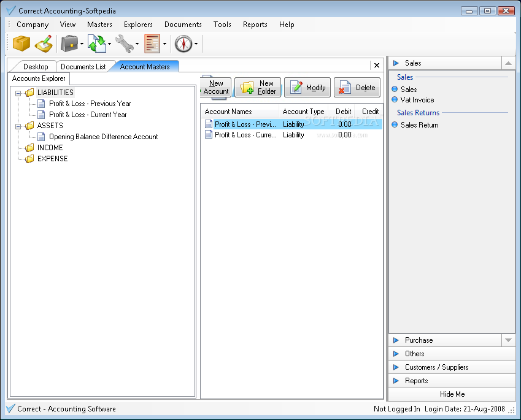Click the compass toolbar icon
The height and width of the screenshot is (420, 521).
(x=183, y=44)
